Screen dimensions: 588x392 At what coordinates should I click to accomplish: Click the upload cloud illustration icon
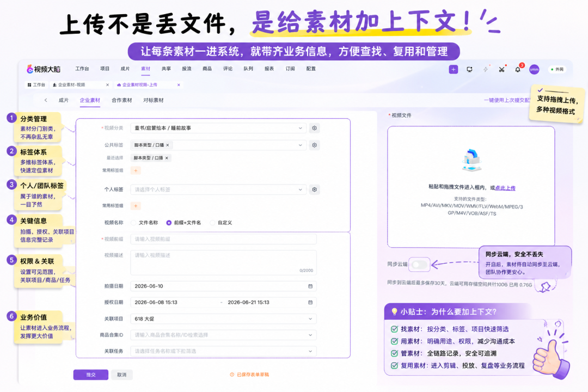[x=471, y=160]
